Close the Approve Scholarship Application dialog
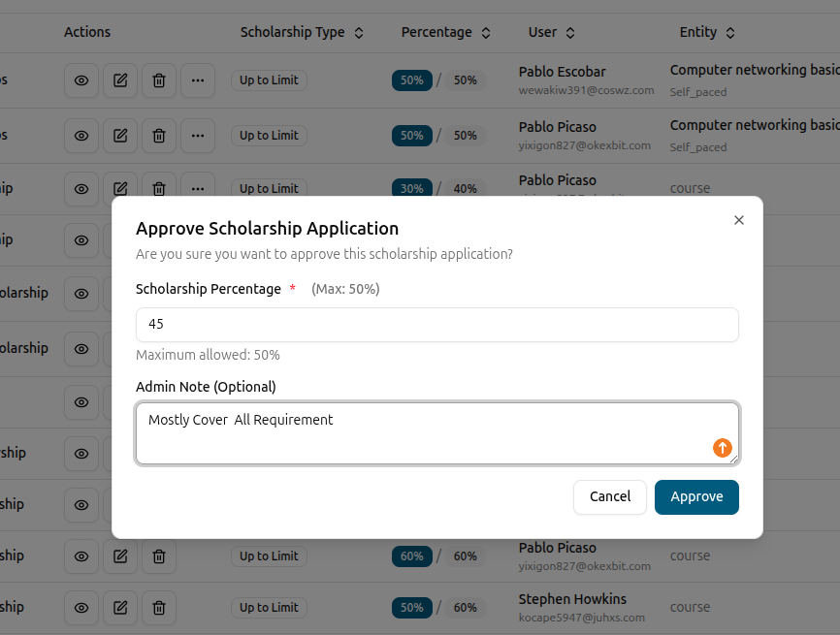The width and height of the screenshot is (840, 635). click(x=739, y=220)
